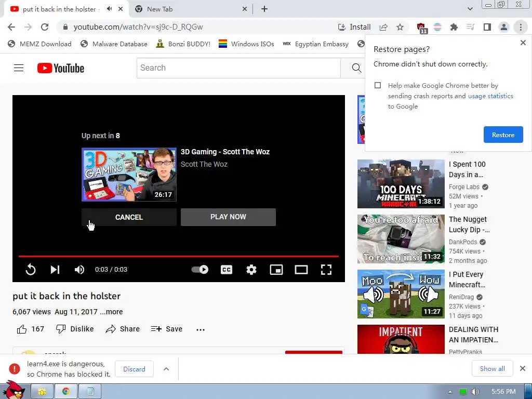Open the Bonzi BUDDY! bookmark
The image size is (532, 399).
pos(183,44)
